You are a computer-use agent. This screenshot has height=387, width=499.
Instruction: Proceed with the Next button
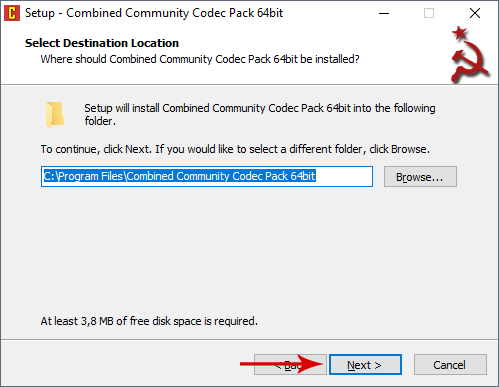coord(365,365)
